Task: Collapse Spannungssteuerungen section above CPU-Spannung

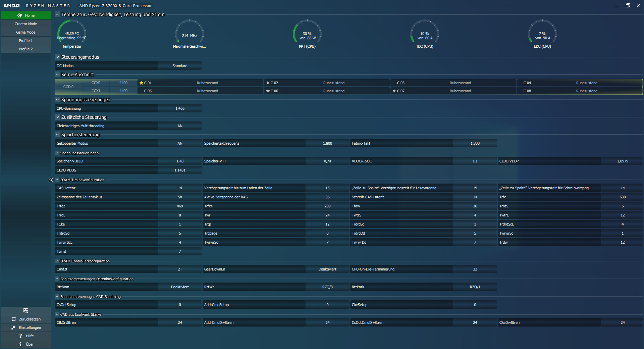Action: [x=57, y=100]
